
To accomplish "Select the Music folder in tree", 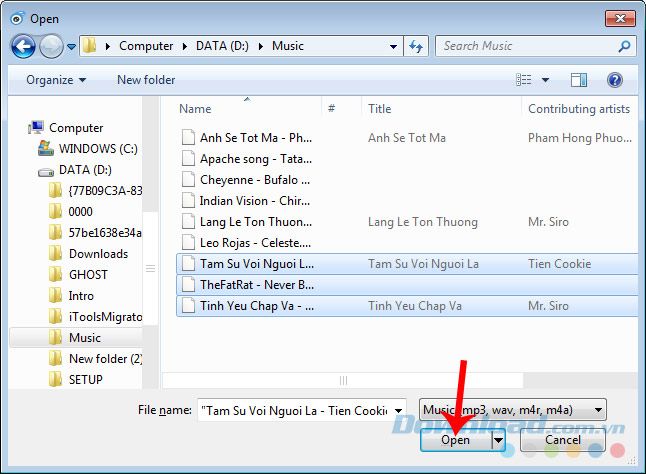I will 84,338.
